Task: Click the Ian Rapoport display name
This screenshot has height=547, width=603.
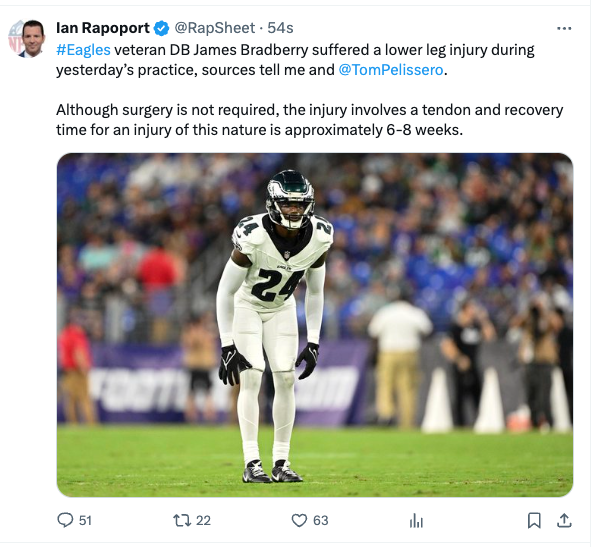Action: point(103,28)
